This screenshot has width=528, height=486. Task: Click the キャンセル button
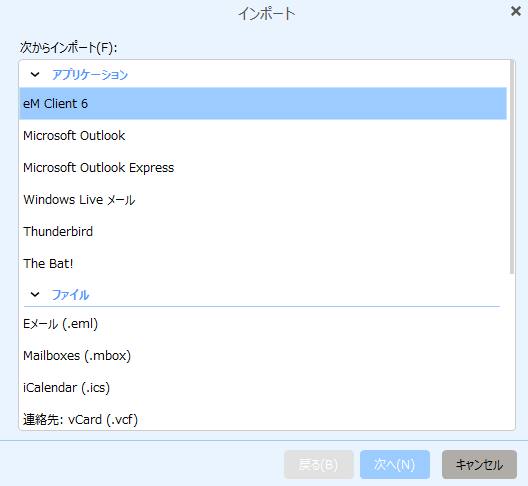(479, 464)
